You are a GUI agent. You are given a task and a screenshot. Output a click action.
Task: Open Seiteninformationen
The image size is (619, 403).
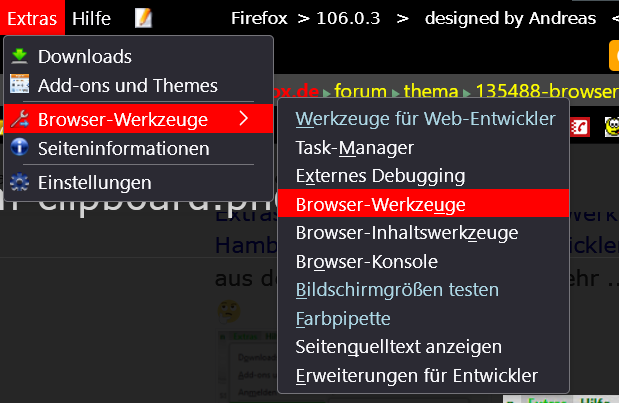(x=138, y=148)
